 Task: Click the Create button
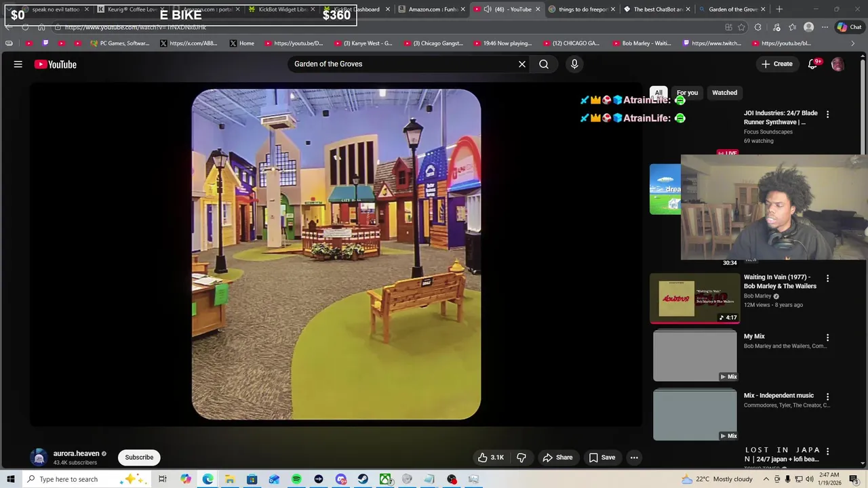pyautogui.click(x=776, y=64)
